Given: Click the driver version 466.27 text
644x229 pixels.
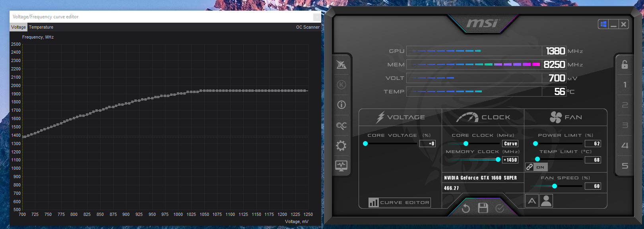Looking at the screenshot, I should [x=451, y=188].
